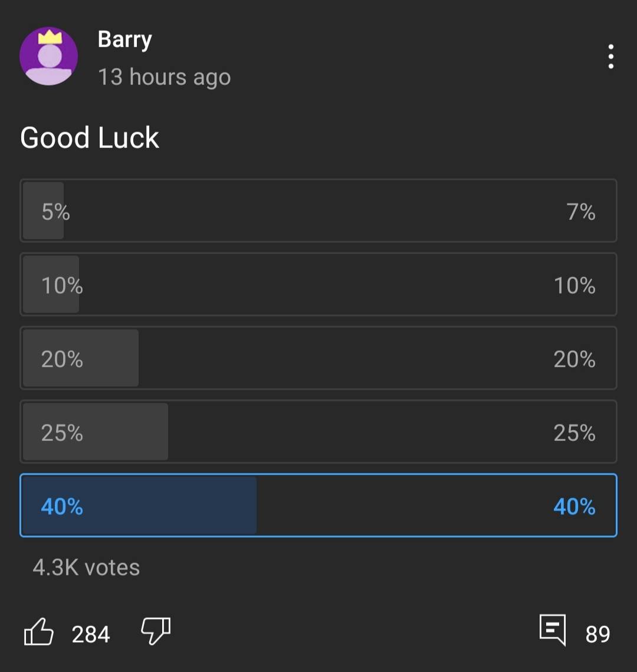Click the 89 comment count
The width and height of the screenshot is (637, 672).
pyautogui.click(x=599, y=634)
